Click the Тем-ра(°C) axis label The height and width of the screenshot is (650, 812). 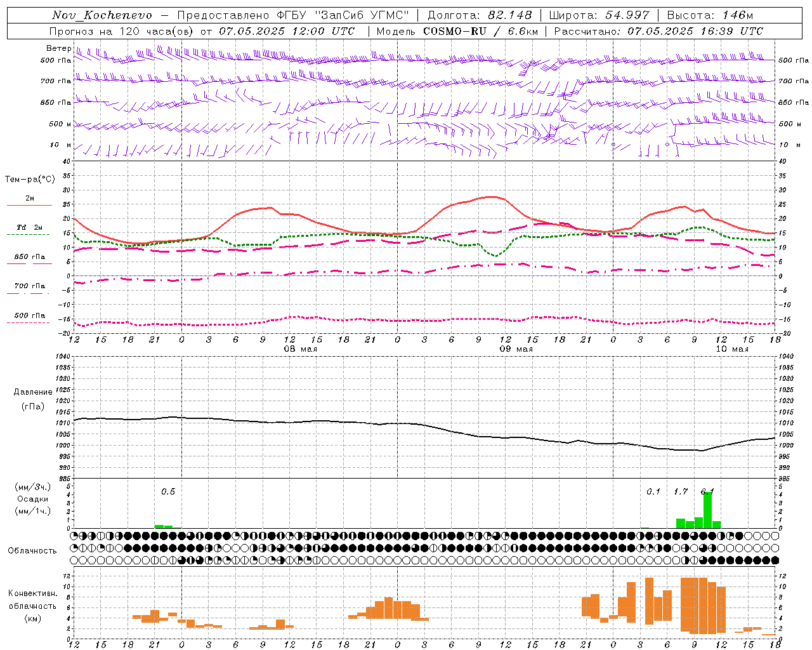(x=30, y=180)
